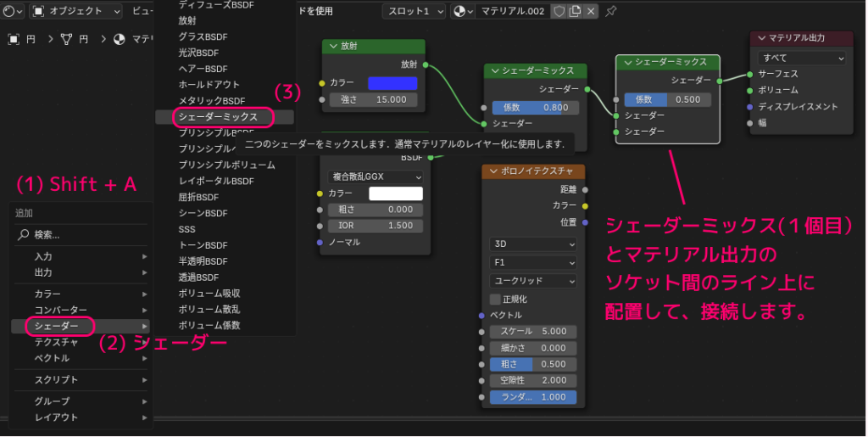Click the マテリアル.002 name field
868x437 pixels.
(513, 11)
